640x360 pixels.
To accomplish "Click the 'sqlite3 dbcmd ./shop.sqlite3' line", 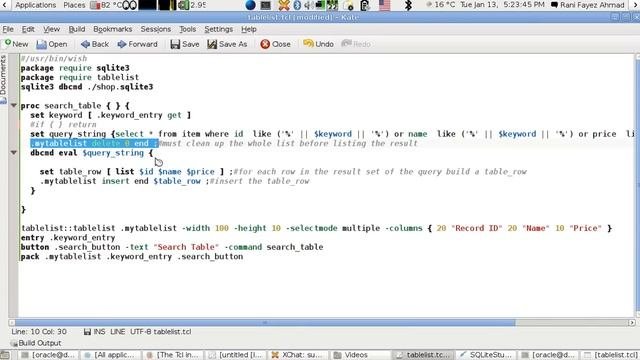I will click(x=87, y=87).
